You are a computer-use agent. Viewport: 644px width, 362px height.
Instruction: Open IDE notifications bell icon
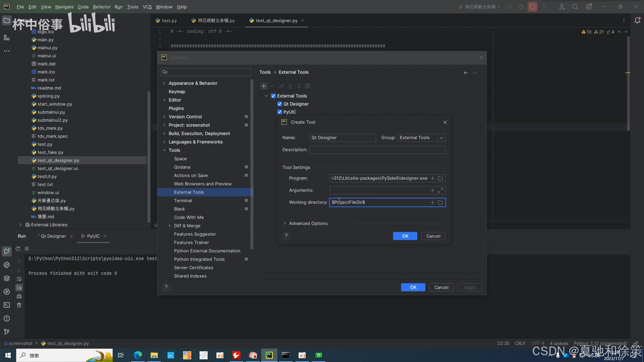click(x=637, y=20)
